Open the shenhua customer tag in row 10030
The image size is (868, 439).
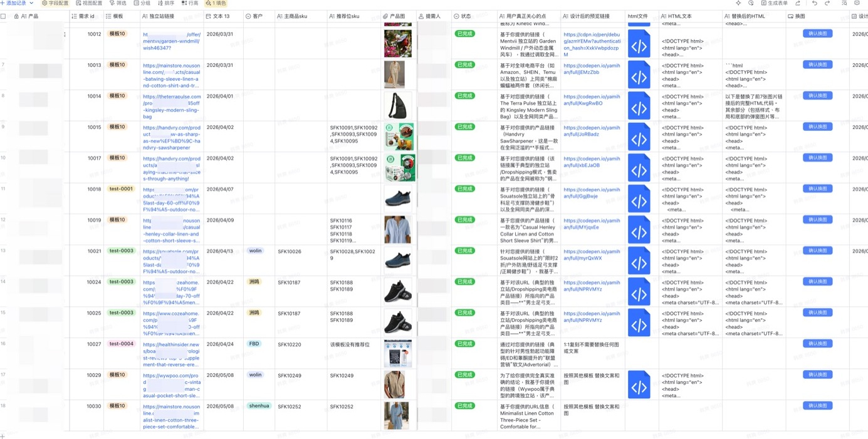pos(259,406)
